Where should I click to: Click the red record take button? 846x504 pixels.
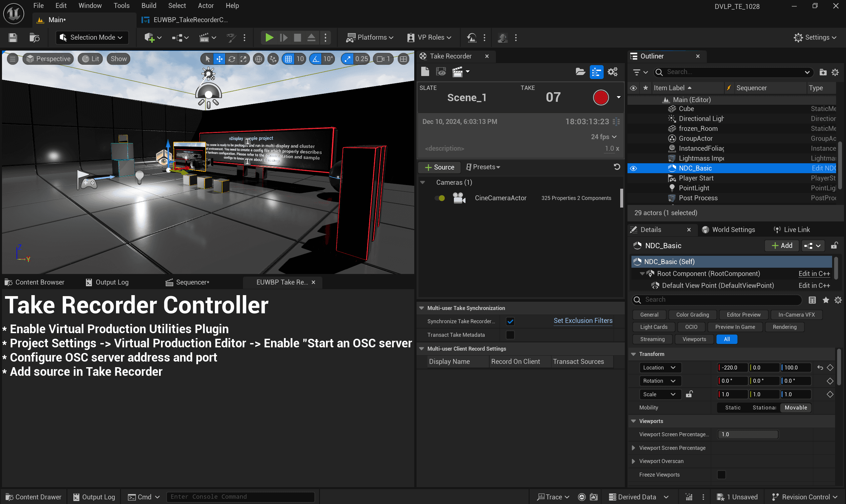(600, 97)
